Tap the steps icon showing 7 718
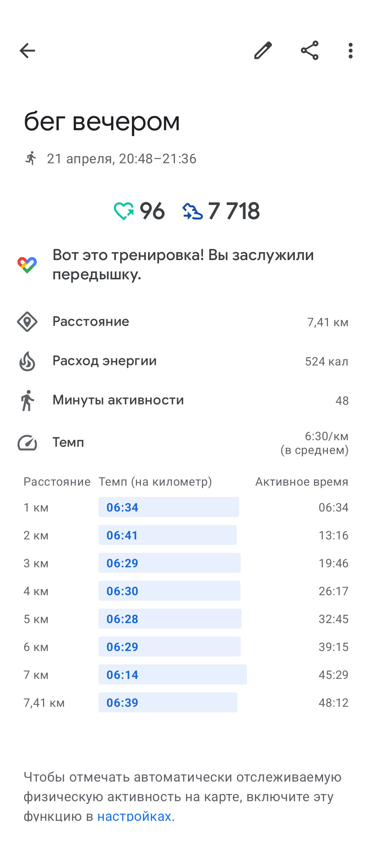 pyautogui.click(x=192, y=211)
